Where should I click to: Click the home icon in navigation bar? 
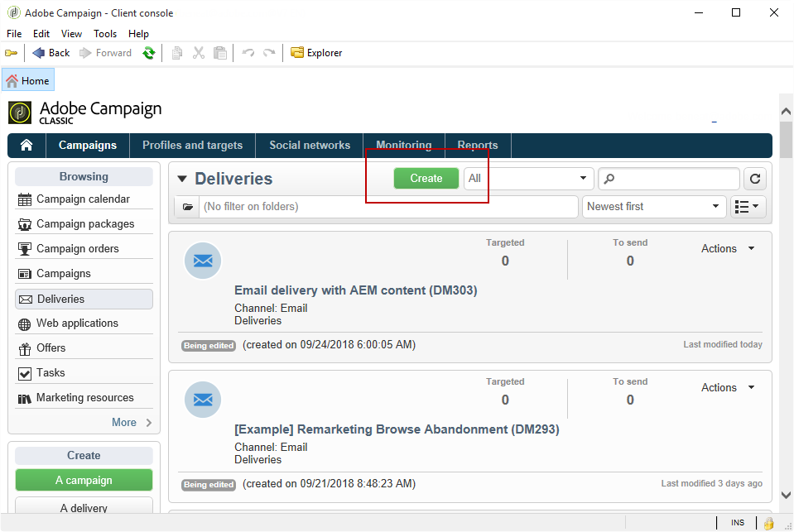(x=26, y=146)
